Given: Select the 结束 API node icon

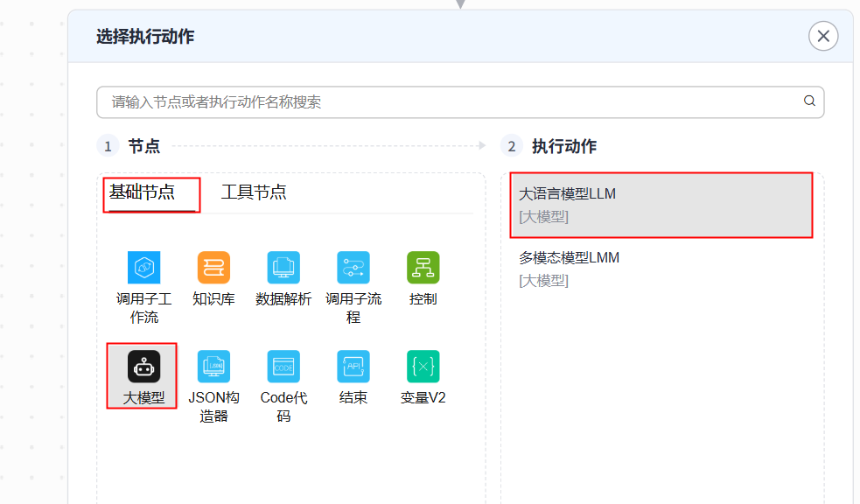Looking at the screenshot, I should click(353, 367).
